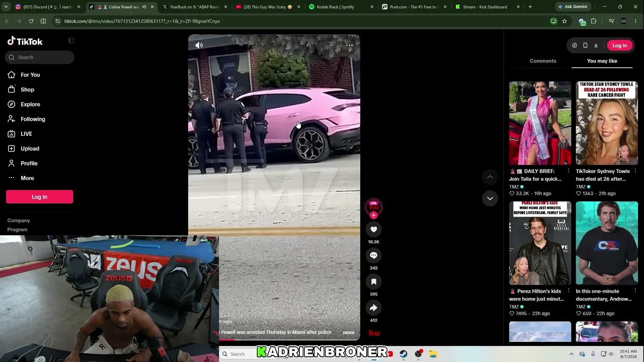Expand the video caption with 'more'
This screenshot has height=362, width=644.
[x=348, y=332]
